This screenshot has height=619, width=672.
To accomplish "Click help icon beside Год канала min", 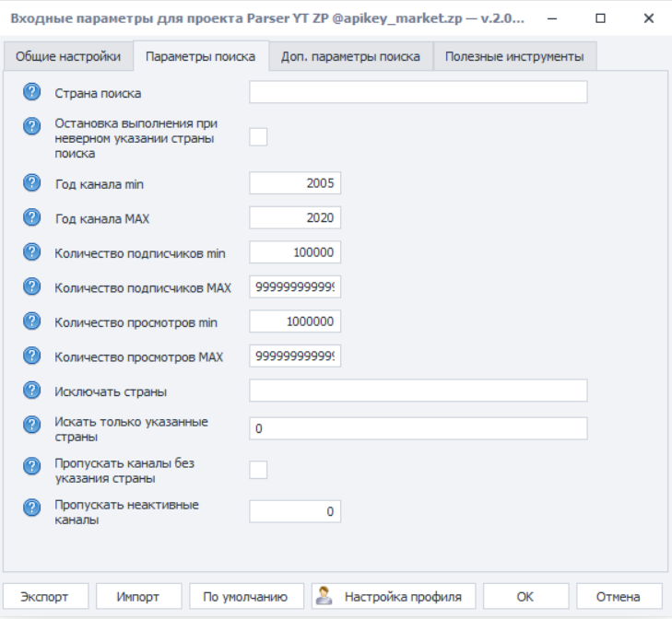I will click(x=32, y=183).
